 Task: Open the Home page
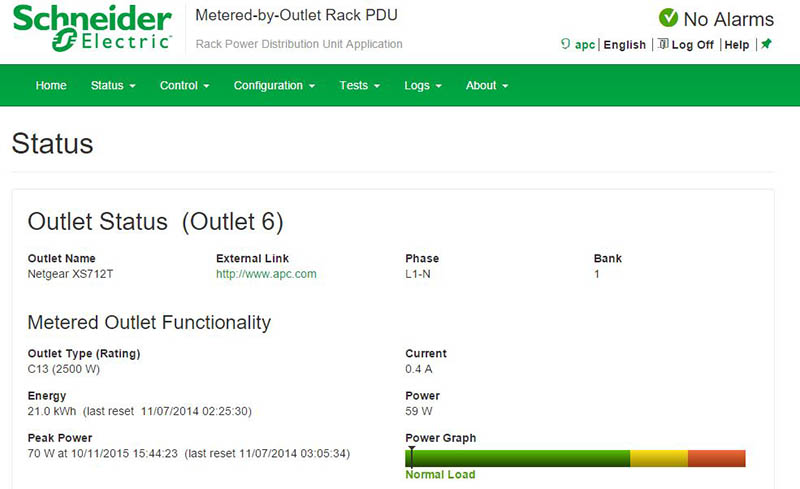tap(51, 85)
